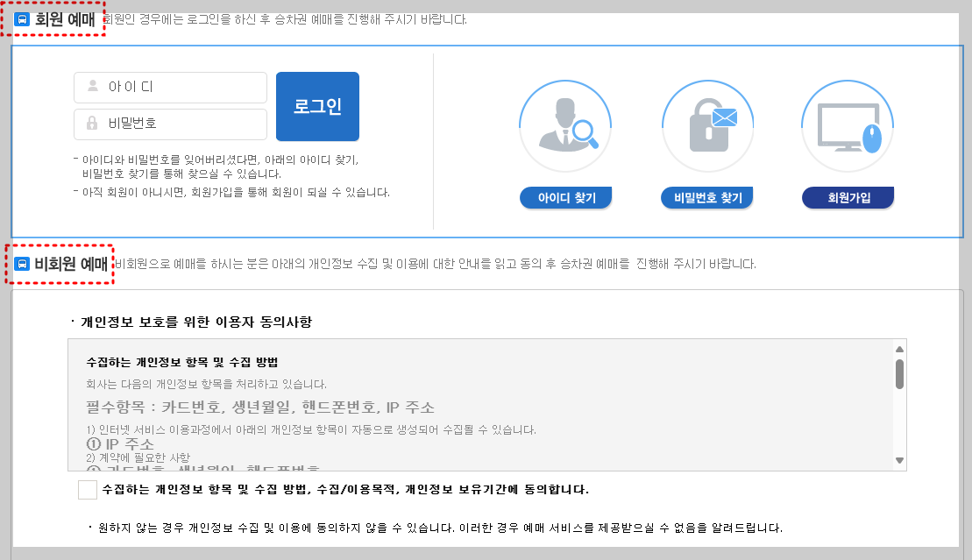Open 회원가입 via its labeled button

click(848, 197)
